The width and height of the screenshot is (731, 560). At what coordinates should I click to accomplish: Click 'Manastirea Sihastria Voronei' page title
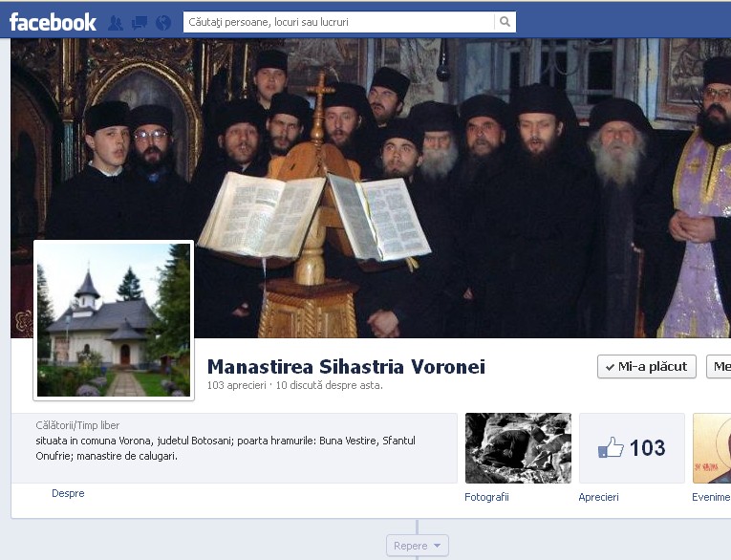click(x=346, y=367)
